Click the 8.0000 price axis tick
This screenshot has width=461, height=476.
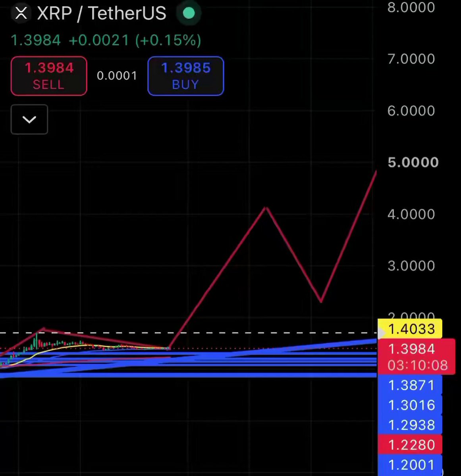[411, 8]
